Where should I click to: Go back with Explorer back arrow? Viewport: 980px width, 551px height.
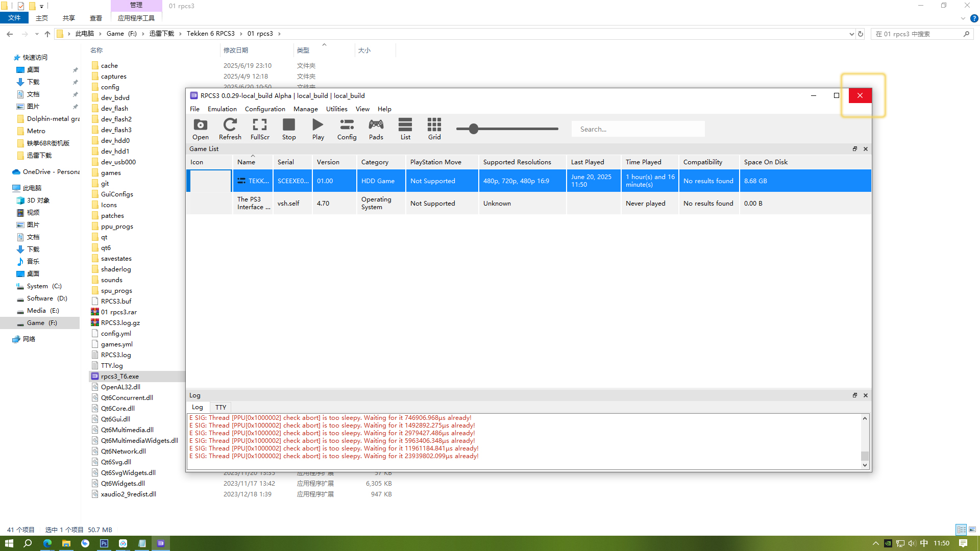[x=10, y=34]
